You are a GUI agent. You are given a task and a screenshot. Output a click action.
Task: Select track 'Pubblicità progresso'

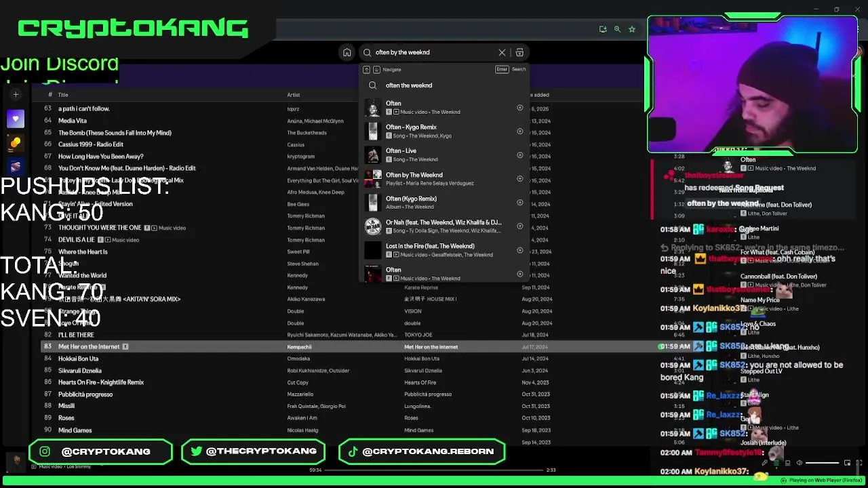pos(85,394)
